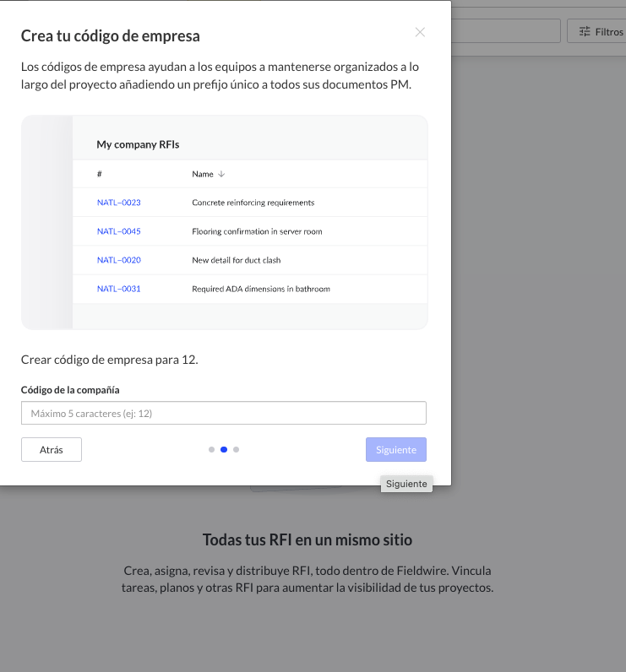Click the Name sort arrow in table
The width and height of the screenshot is (626, 672).
221,174
